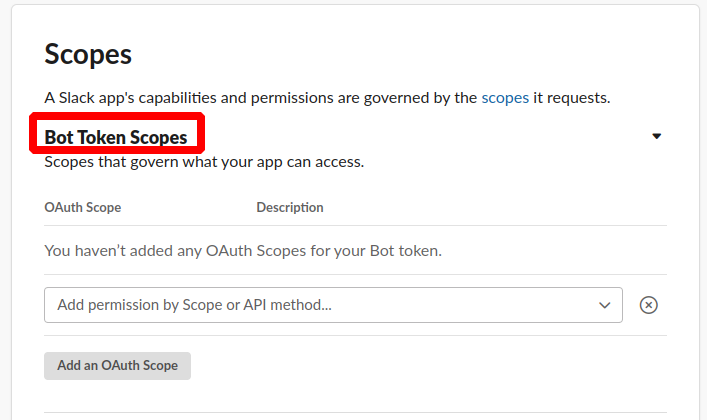Click the OAuth Scope column header
The height and width of the screenshot is (420, 707).
click(83, 207)
